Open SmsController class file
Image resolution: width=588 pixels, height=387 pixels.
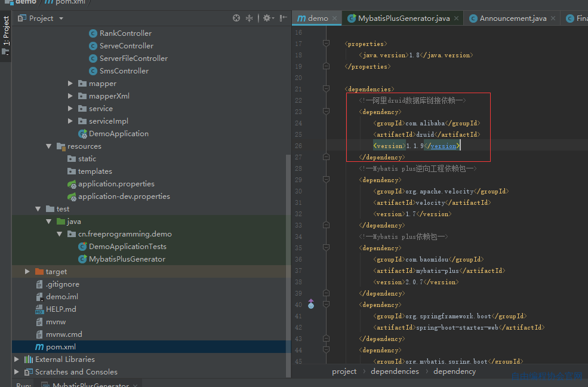click(x=124, y=71)
